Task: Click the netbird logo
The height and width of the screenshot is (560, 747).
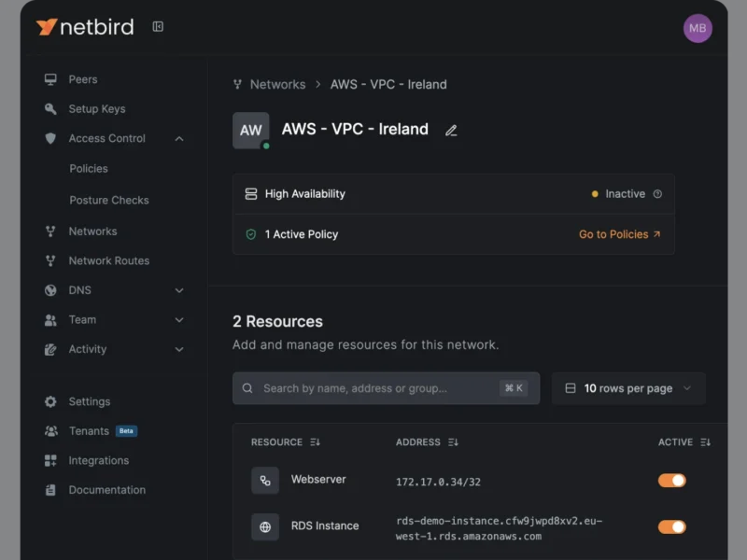Action: coord(85,27)
